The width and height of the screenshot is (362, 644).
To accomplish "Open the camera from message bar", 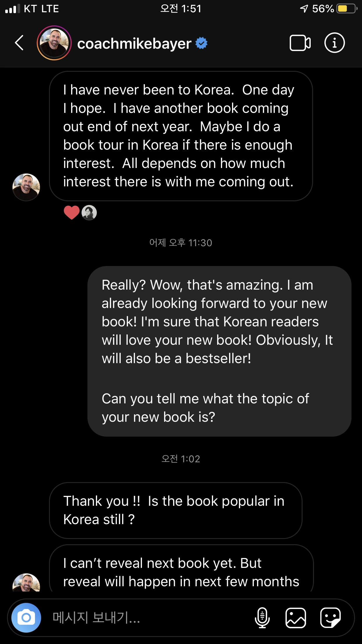I will point(26,617).
